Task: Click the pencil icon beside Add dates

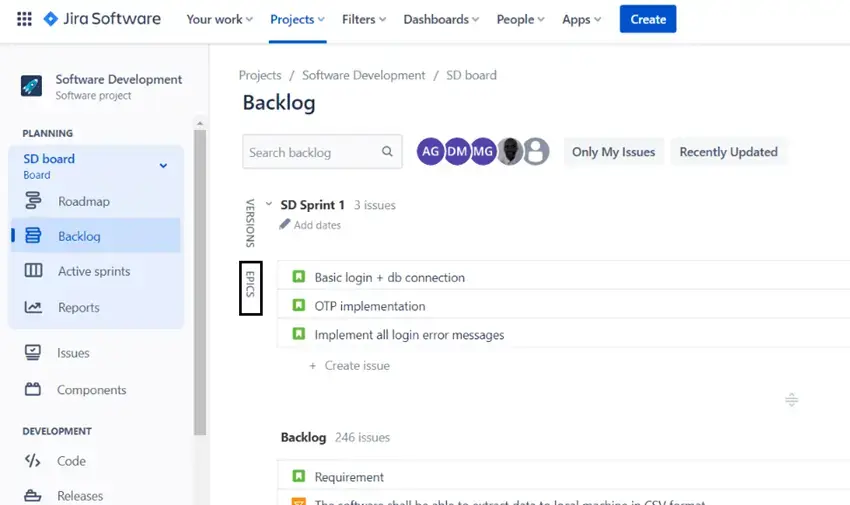Action: tap(285, 225)
